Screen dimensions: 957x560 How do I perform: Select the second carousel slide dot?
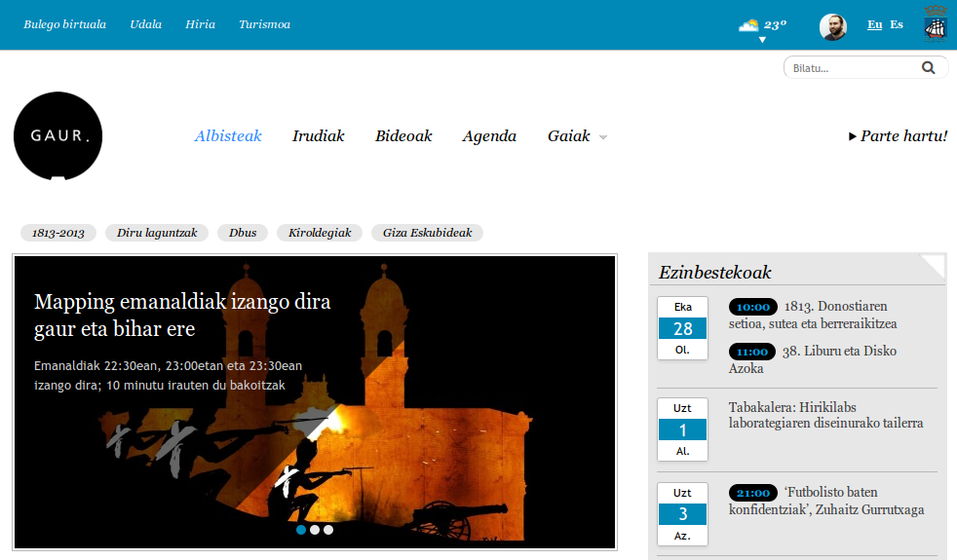[315, 530]
